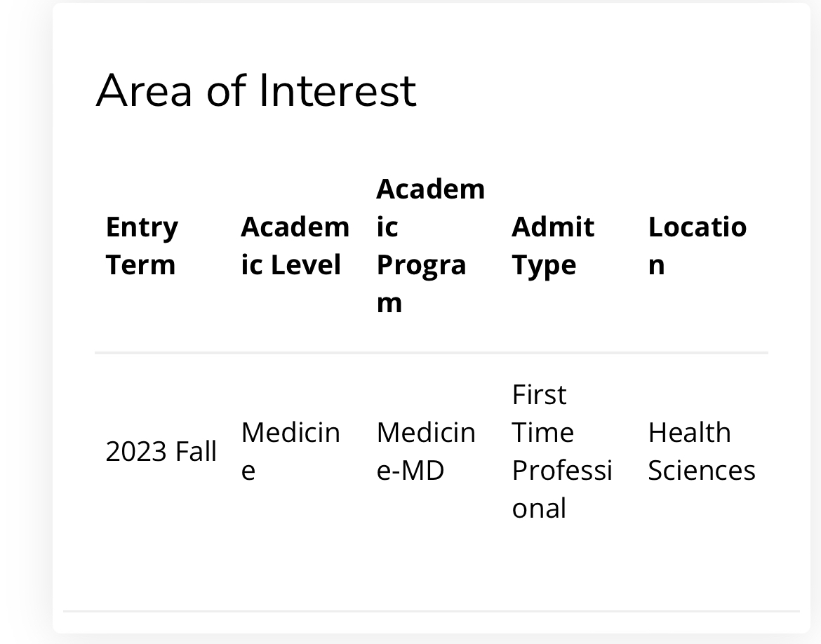Click the "Area of Interest" heading
821x644 pixels.
pos(256,90)
